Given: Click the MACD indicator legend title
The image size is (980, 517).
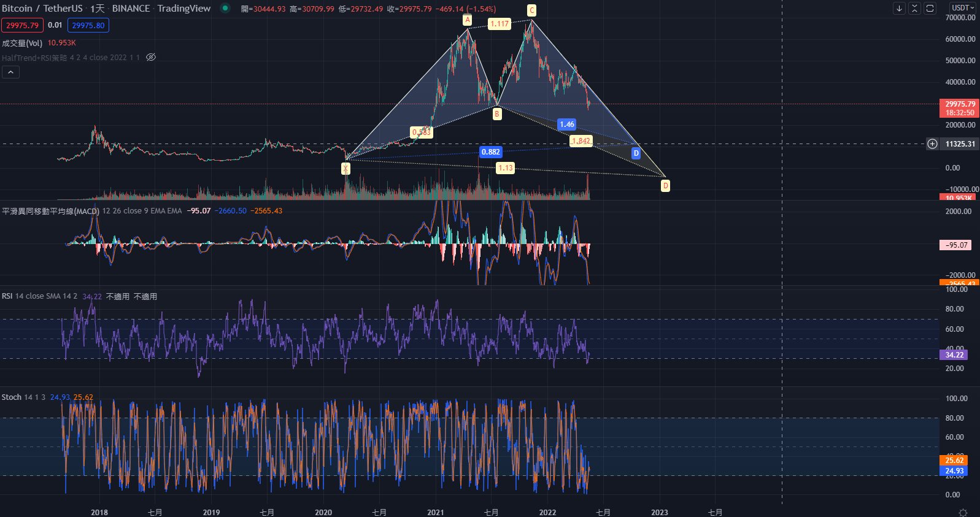Looking at the screenshot, I should (x=50, y=211).
